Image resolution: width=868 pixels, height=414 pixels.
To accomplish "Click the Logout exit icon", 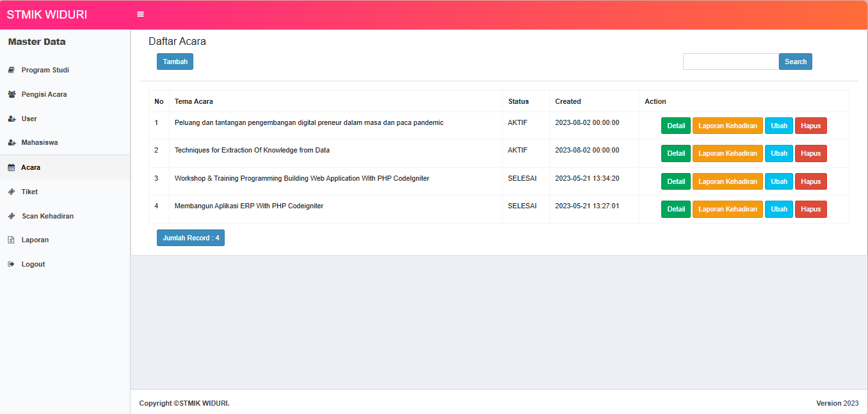I will pos(11,264).
